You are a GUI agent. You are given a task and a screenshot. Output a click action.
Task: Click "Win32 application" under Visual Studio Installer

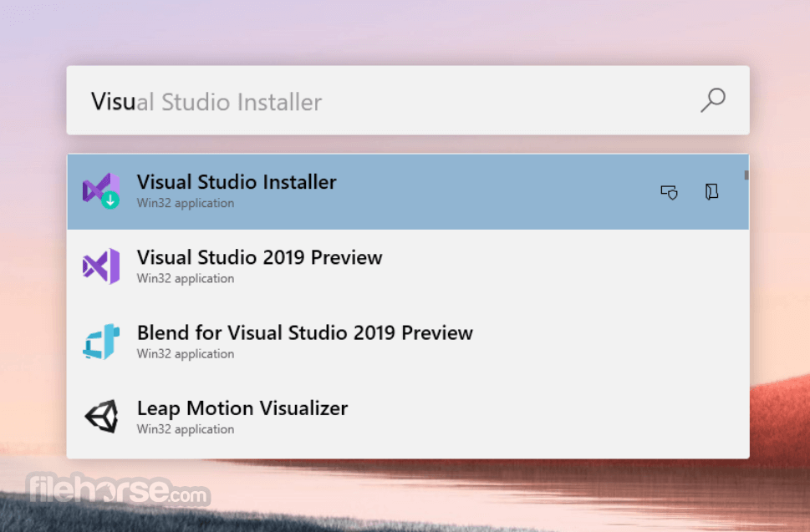pos(186,203)
